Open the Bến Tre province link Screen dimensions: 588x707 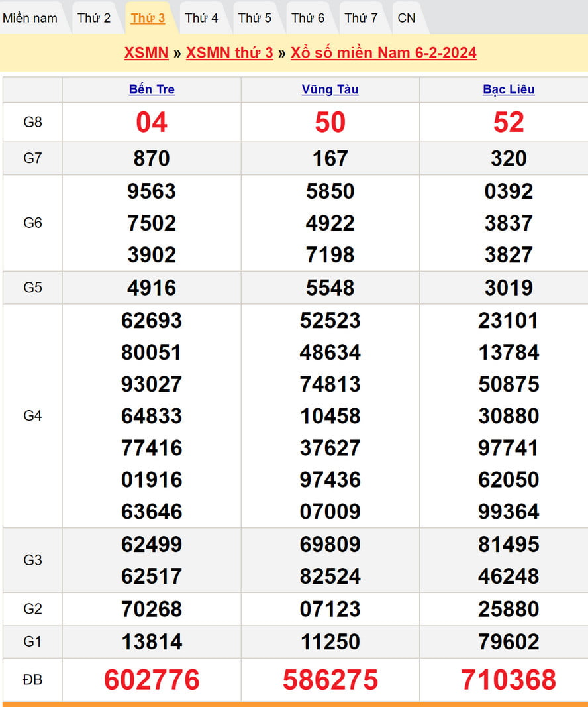pos(152,89)
